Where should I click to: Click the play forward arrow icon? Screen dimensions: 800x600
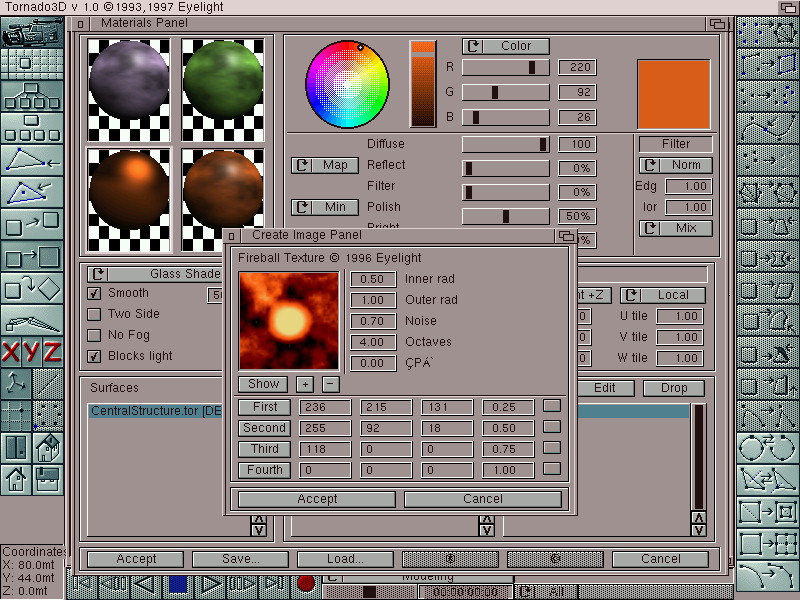point(211,584)
